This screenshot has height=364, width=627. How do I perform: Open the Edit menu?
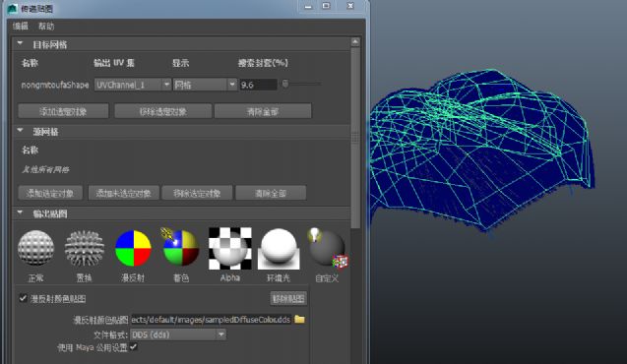[x=21, y=27]
